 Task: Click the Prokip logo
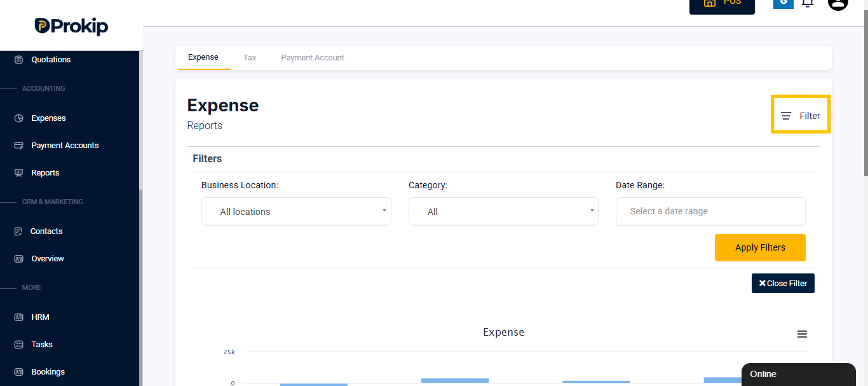coord(71,26)
